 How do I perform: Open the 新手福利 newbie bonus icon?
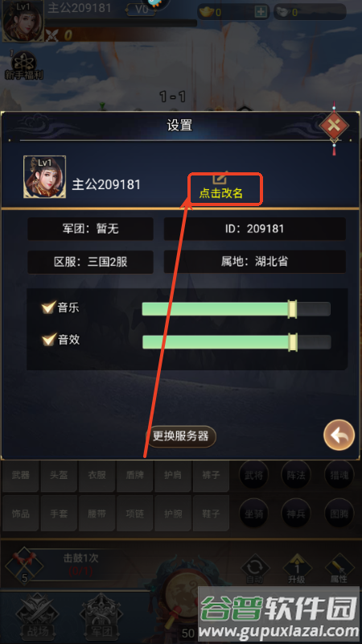[x=24, y=66]
